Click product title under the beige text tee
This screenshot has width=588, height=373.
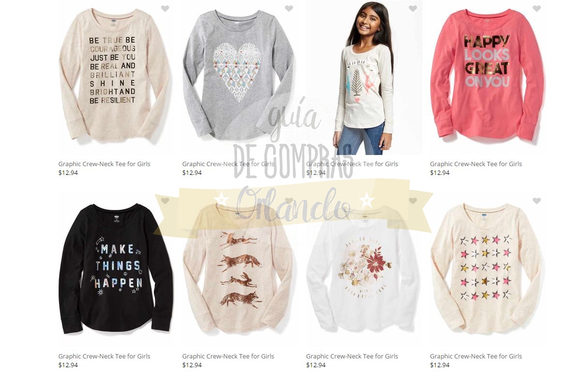pyautogui.click(x=104, y=164)
